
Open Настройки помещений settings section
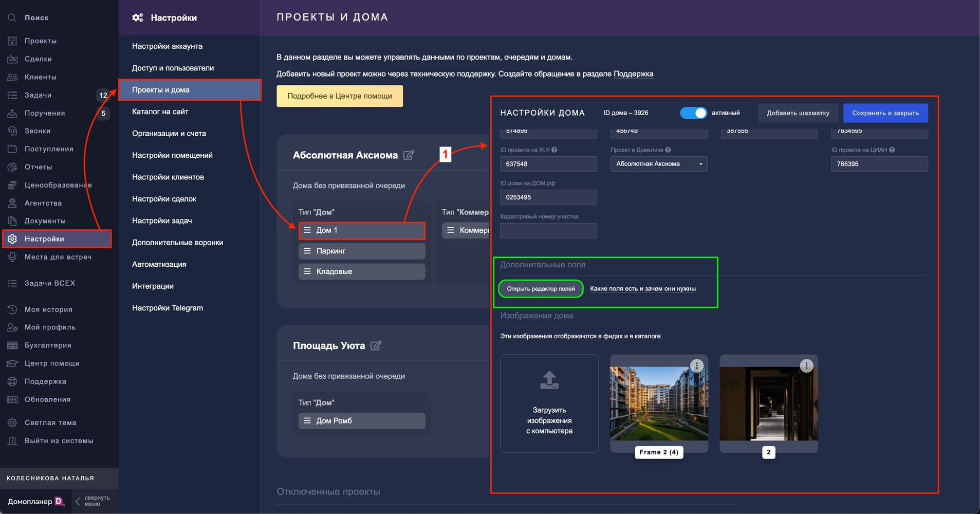pos(172,155)
